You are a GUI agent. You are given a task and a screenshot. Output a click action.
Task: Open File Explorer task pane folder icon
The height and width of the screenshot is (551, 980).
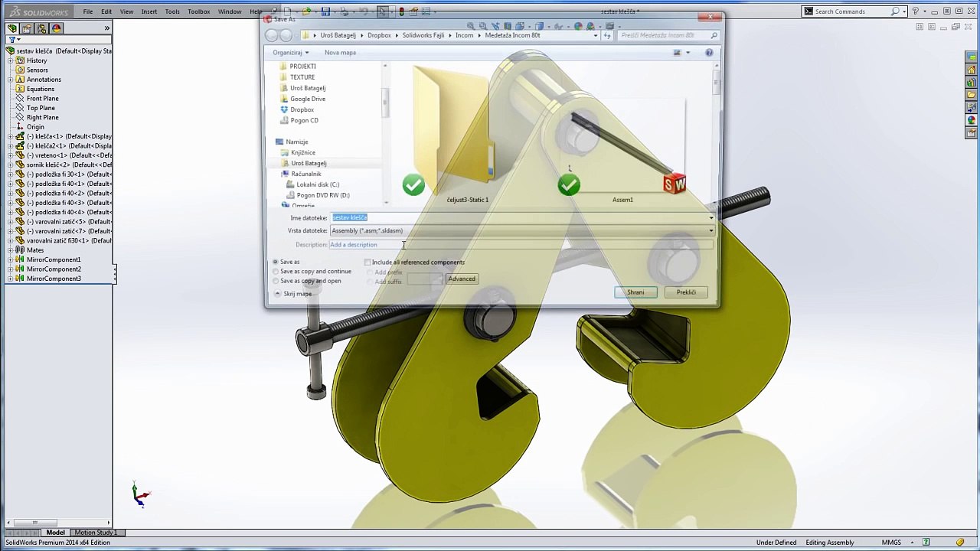pyautogui.click(x=972, y=95)
